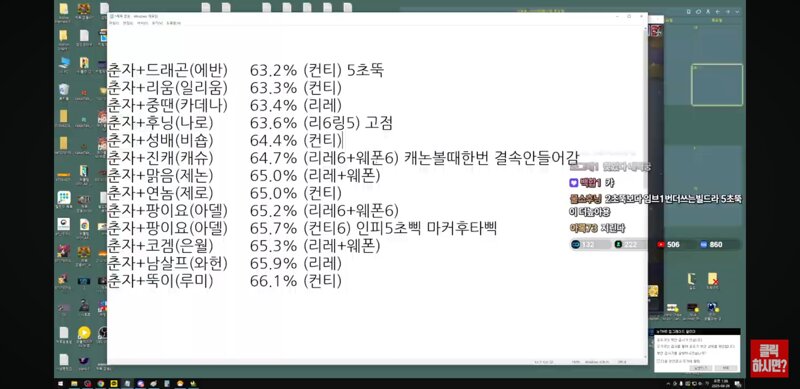This screenshot has height=389, width=800.
Task: Click the system clock in the taskbar
Action: pos(720,383)
